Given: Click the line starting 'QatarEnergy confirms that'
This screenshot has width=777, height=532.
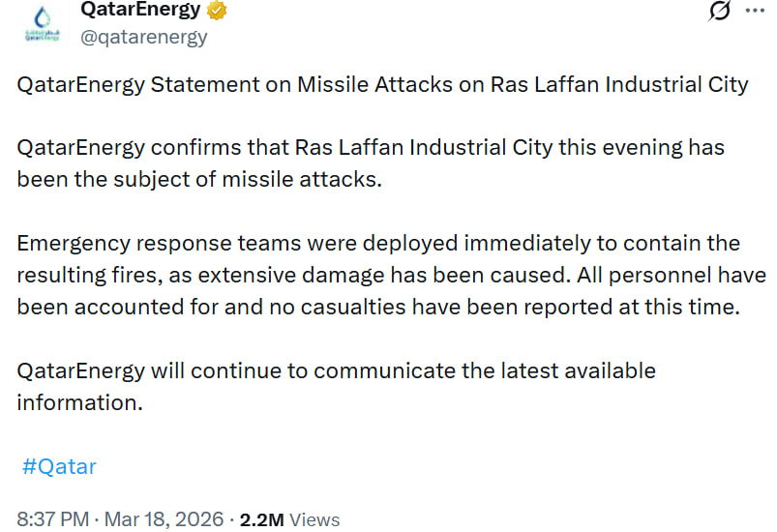Looking at the screenshot, I should click(371, 149).
